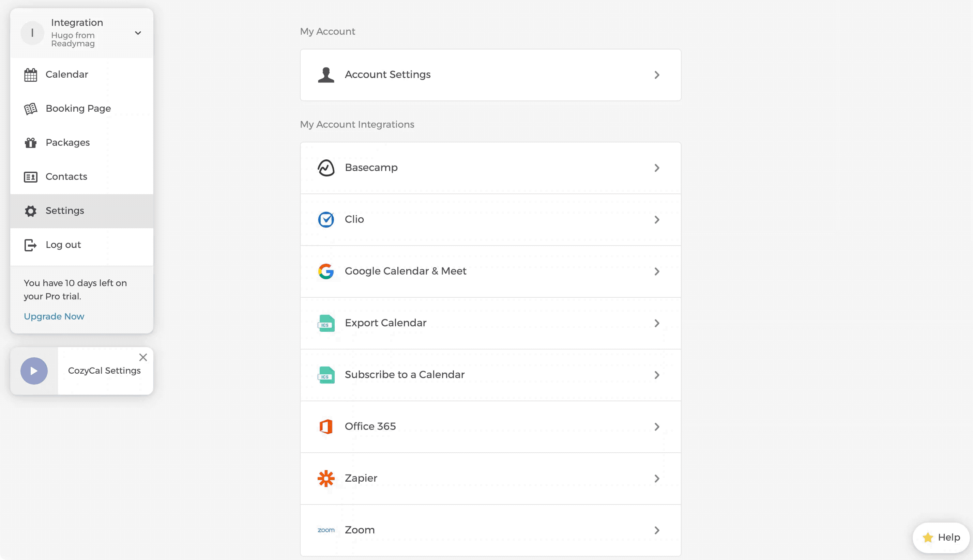Click the Clio checkmark logo
The image size is (973, 560).
click(326, 220)
